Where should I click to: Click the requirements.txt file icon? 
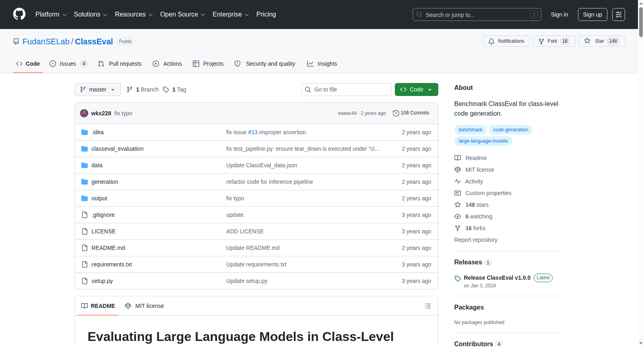click(85, 264)
